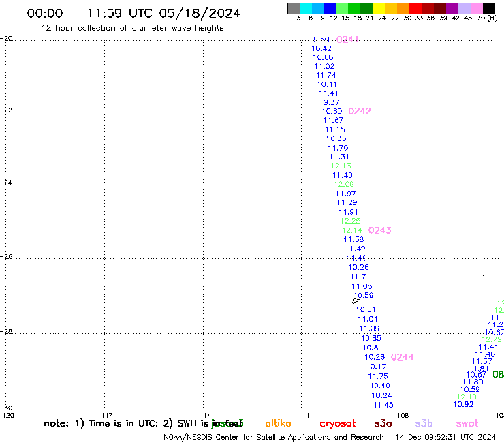Click the wave height value 10.92
504x443 pixels.
click(x=464, y=404)
